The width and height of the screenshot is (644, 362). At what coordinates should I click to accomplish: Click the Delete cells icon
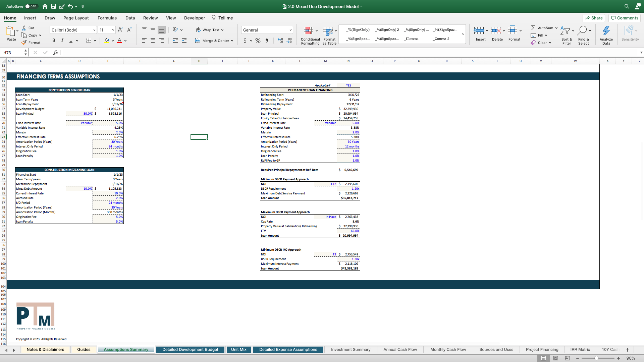pyautogui.click(x=496, y=31)
